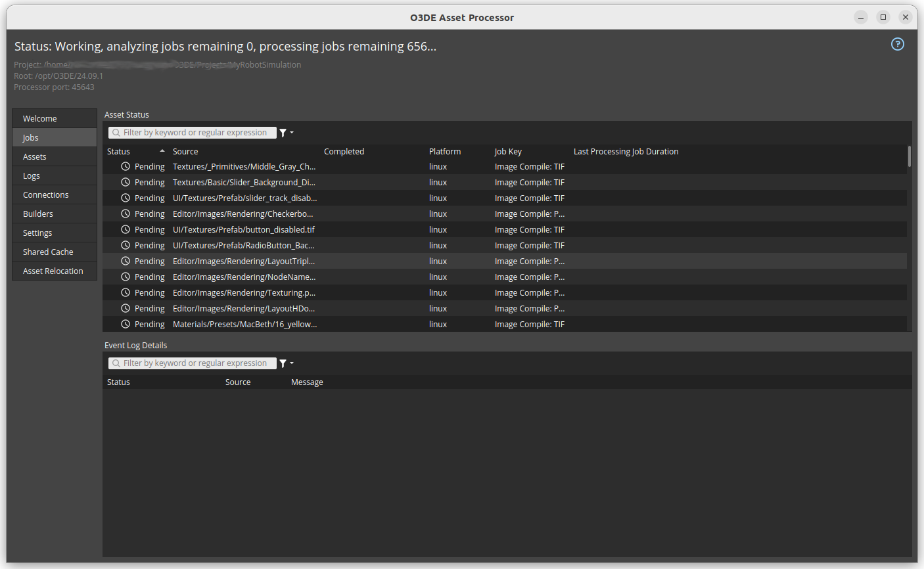Click the Message column header in Event Log
The width and height of the screenshot is (924, 569).
click(x=307, y=382)
